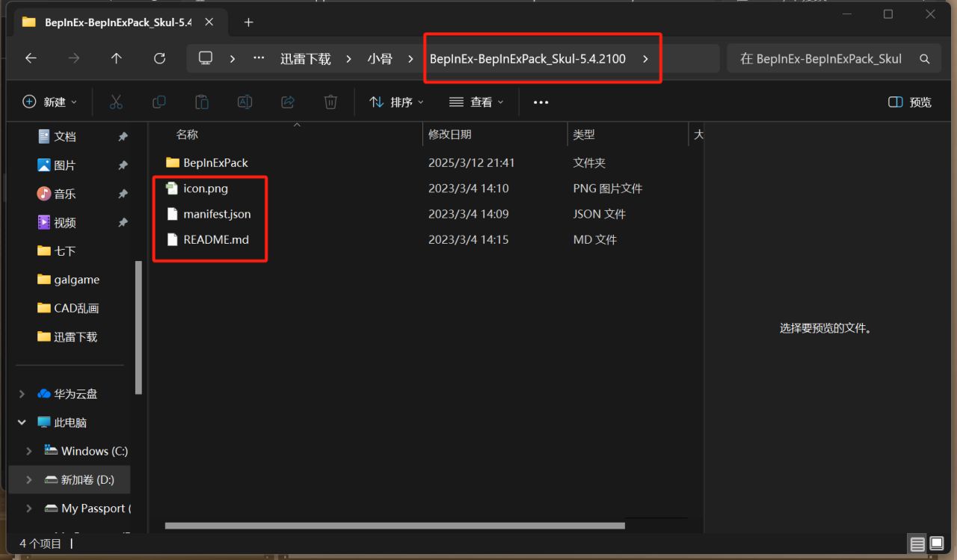Open a new tab with plus button

coord(249,22)
